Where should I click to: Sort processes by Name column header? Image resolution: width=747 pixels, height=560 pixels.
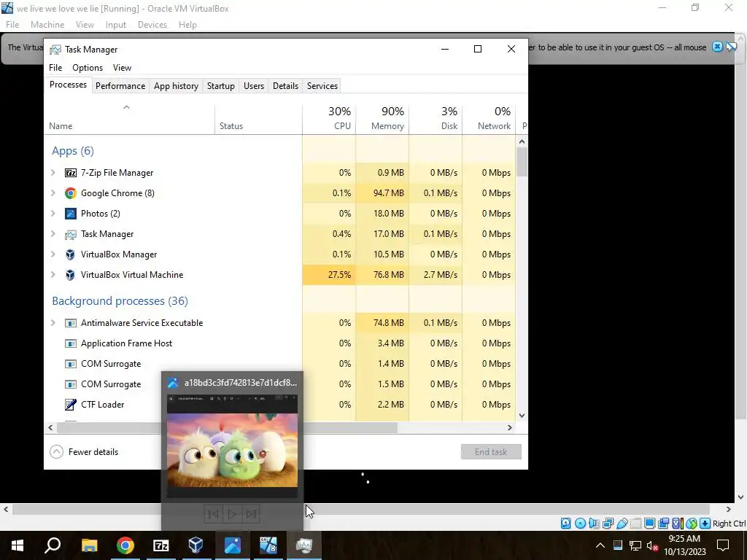[x=130, y=118]
